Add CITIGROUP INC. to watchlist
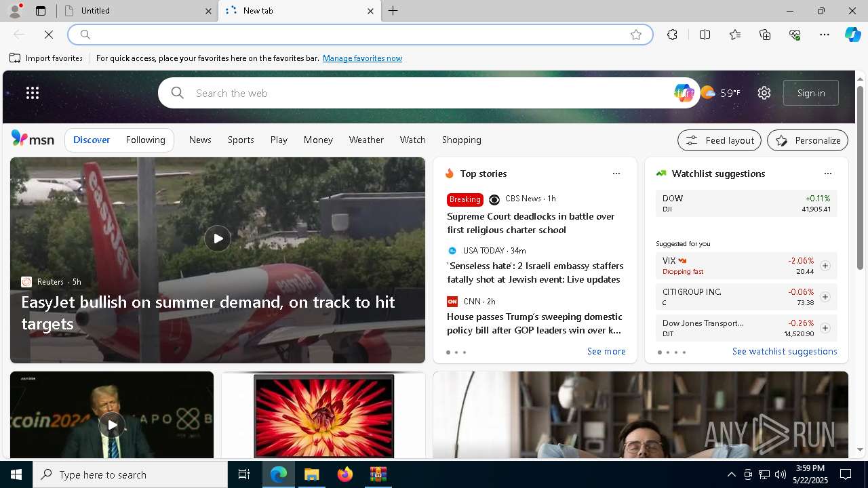This screenshot has height=488, width=868. coord(825,297)
